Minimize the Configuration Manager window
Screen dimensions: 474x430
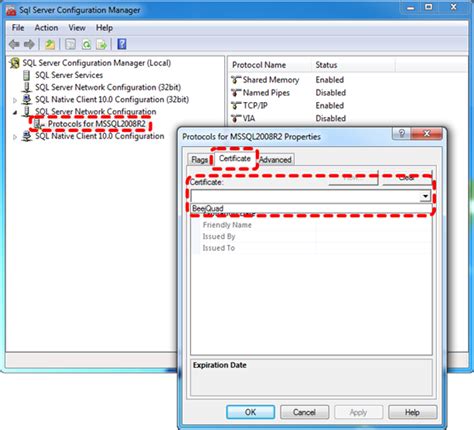click(411, 7)
